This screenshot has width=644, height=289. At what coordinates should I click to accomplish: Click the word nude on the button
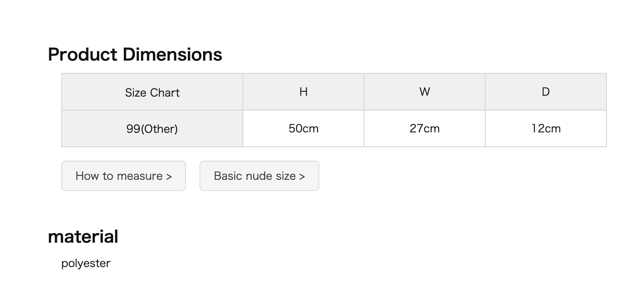pyautogui.click(x=259, y=176)
